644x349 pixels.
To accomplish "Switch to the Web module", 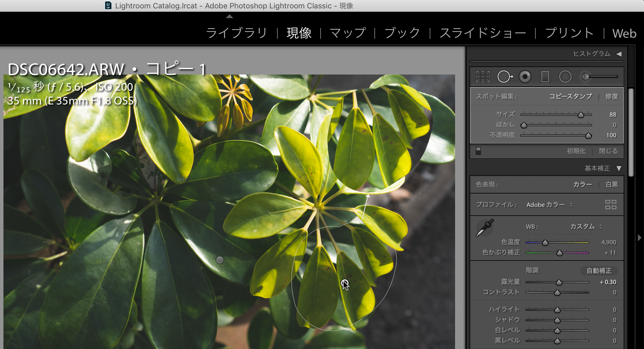I will 624,34.
